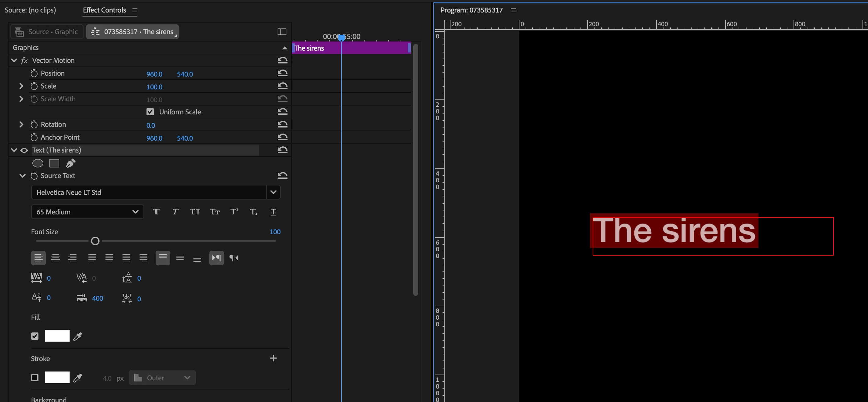Add a new stroke with plus button

click(273, 358)
